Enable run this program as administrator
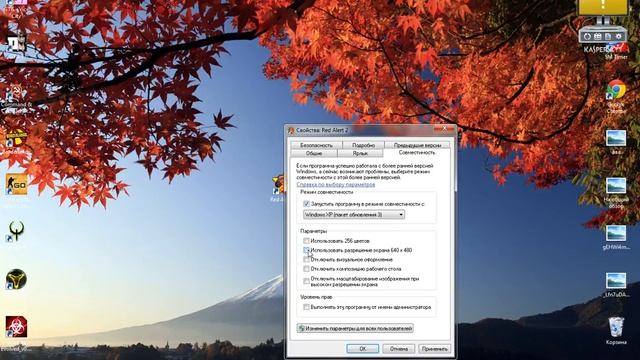Screen dimensions: 640x360 click(x=306, y=307)
